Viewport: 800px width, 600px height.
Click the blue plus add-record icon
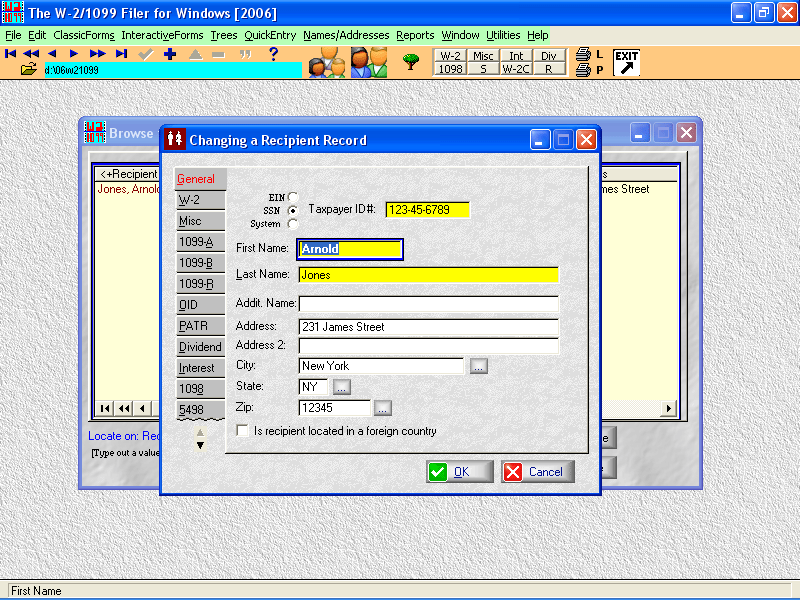170,54
